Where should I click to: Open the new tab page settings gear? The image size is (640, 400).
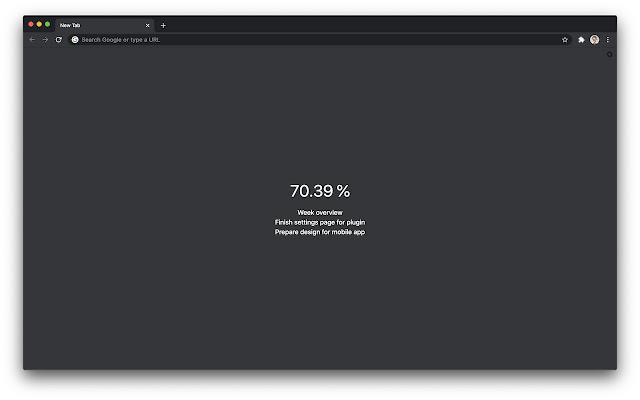pyautogui.click(x=609, y=54)
